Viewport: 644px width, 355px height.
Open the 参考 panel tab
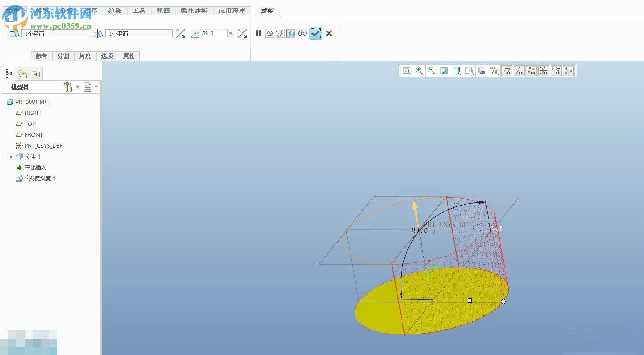(41, 56)
